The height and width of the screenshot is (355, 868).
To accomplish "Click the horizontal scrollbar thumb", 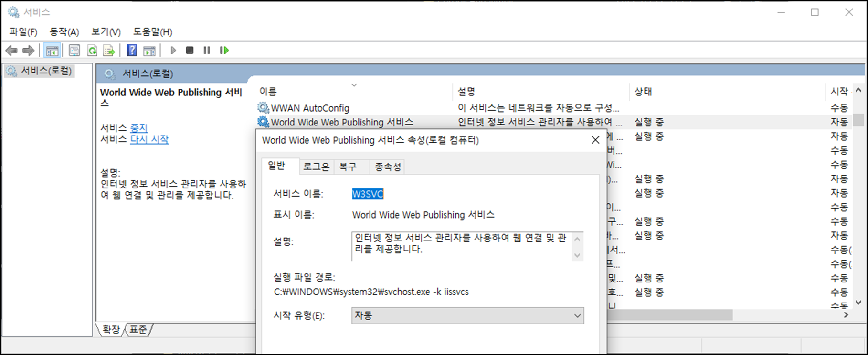I will tap(670, 315).
